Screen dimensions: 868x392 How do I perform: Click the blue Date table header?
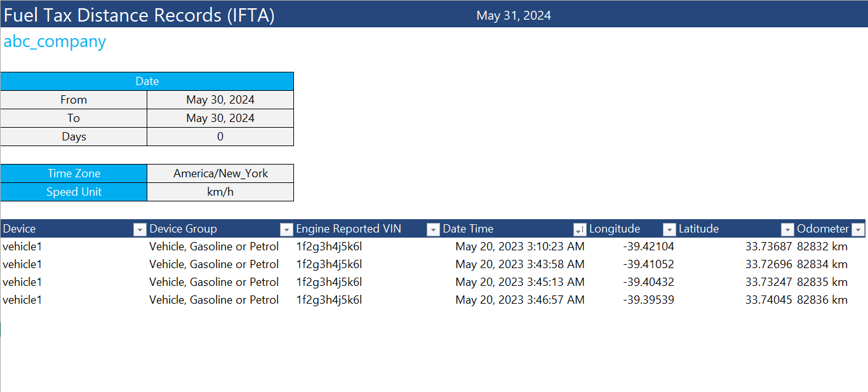click(x=147, y=81)
